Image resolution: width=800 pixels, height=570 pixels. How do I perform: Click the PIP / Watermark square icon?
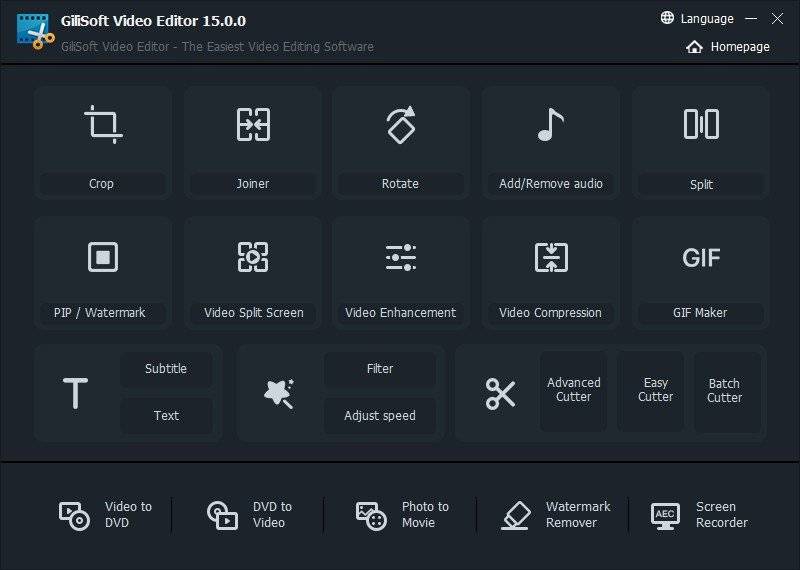103,257
